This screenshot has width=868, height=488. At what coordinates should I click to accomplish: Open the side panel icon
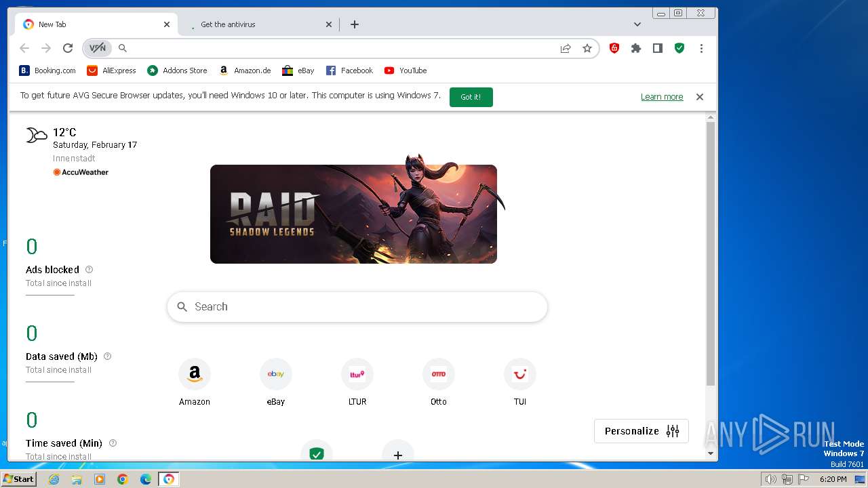tap(658, 48)
